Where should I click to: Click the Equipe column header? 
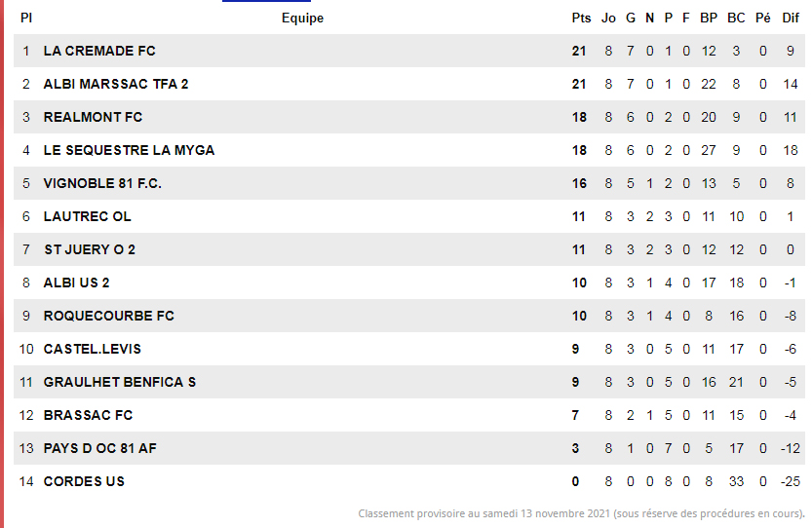[x=302, y=18]
